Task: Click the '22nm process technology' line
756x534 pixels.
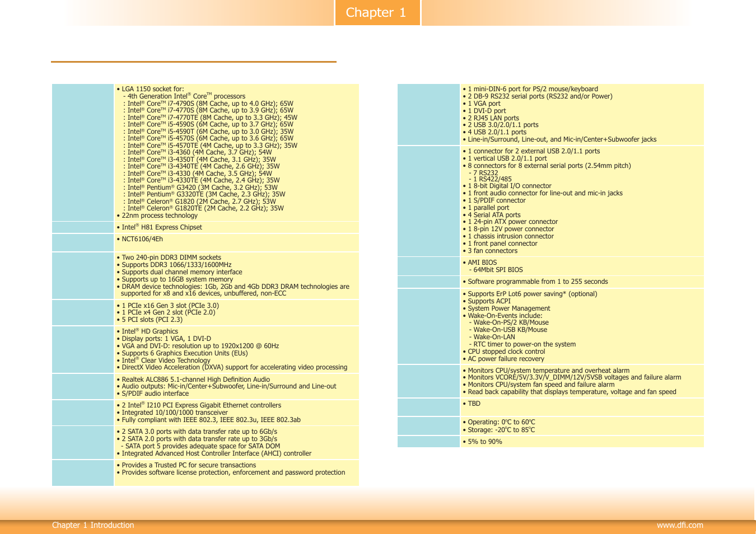Action: pyautogui.click(x=157, y=216)
